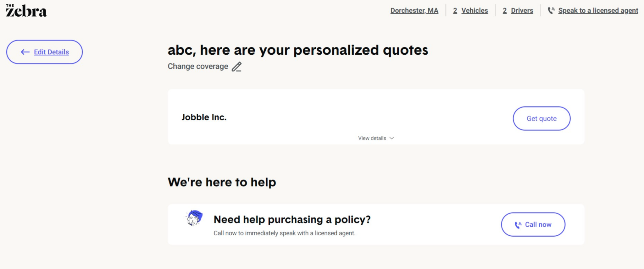Click Need help purchasing a policy heading
This screenshot has height=269, width=644.
[x=292, y=219]
